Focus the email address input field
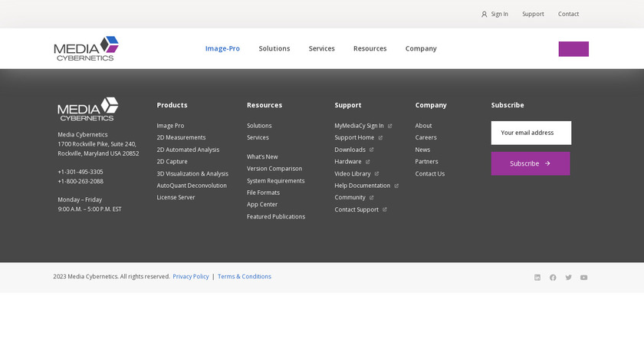 point(531,133)
